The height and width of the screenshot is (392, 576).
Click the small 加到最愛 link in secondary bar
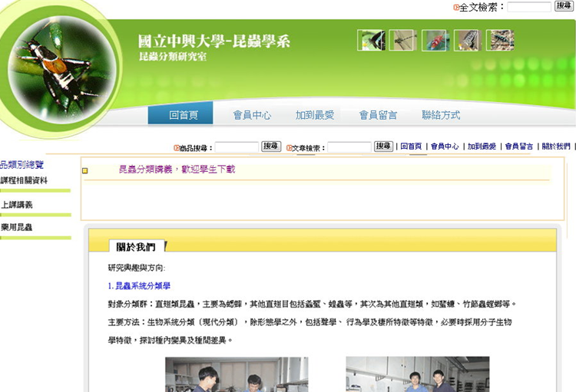pos(482,147)
